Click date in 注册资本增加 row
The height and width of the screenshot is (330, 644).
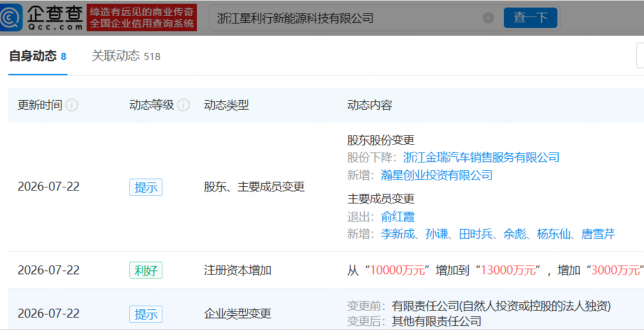(x=48, y=270)
